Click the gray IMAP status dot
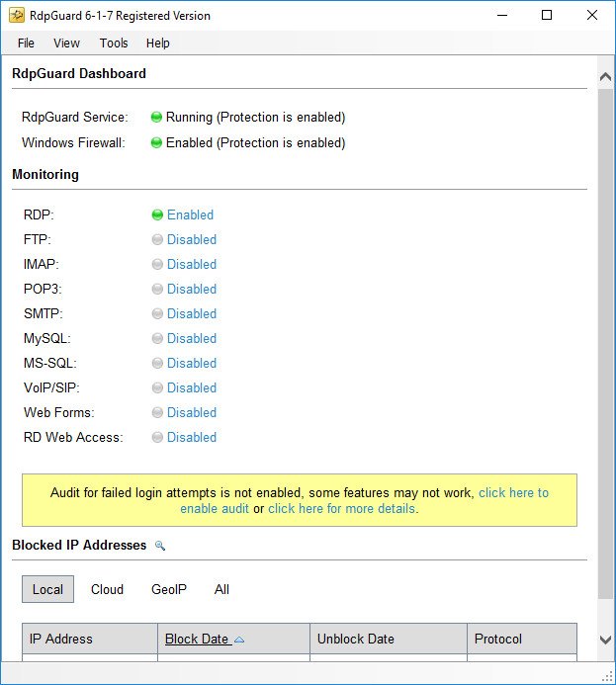The width and height of the screenshot is (616, 685). click(x=157, y=264)
